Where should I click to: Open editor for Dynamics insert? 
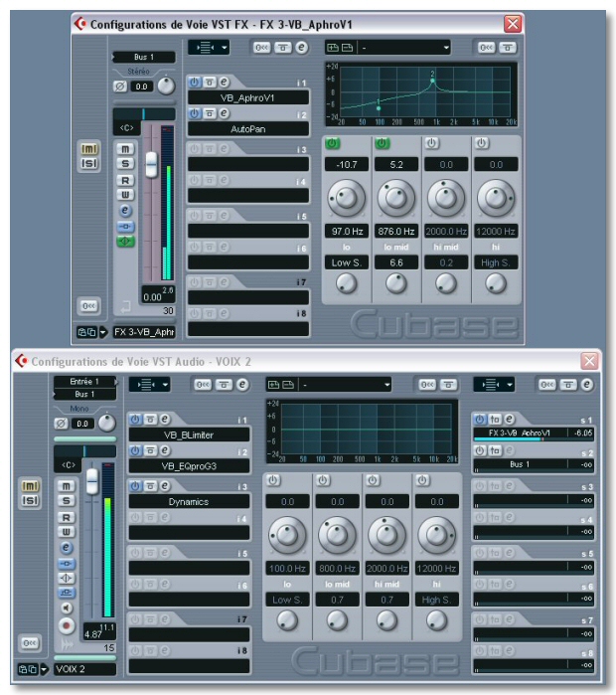165,486
